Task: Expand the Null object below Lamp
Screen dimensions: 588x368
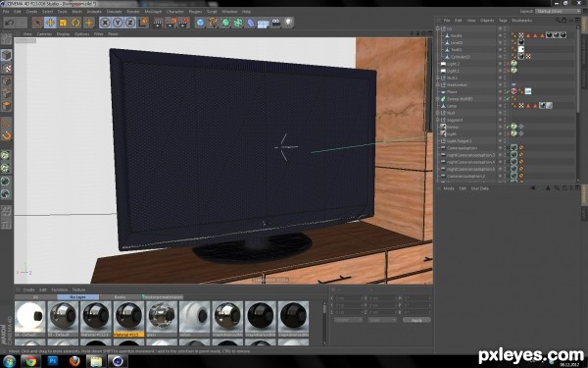Action: click(x=438, y=113)
